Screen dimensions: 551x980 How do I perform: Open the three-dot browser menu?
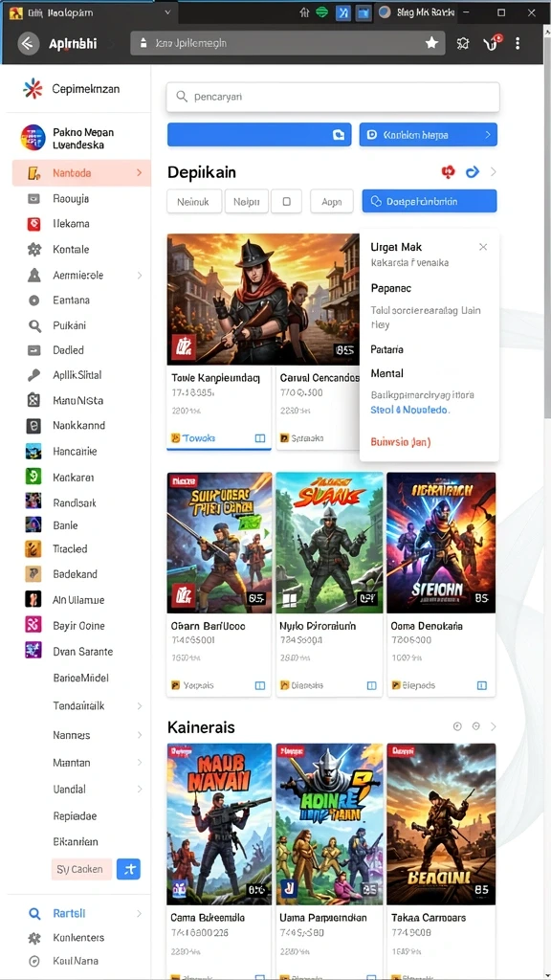coord(518,43)
